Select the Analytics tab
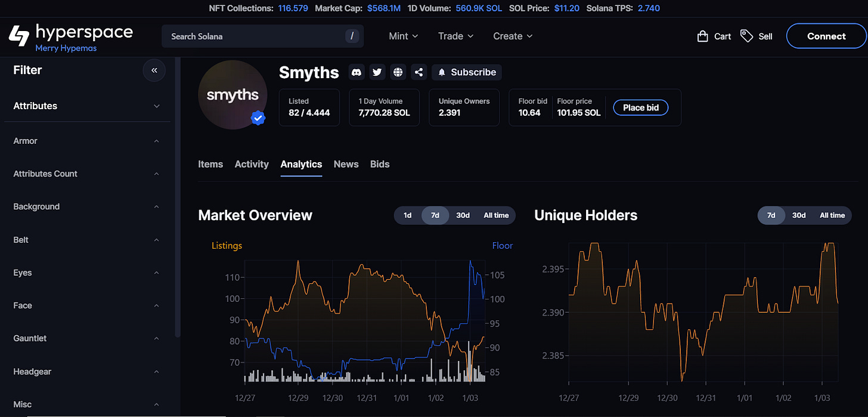The height and width of the screenshot is (417, 868). [x=301, y=164]
